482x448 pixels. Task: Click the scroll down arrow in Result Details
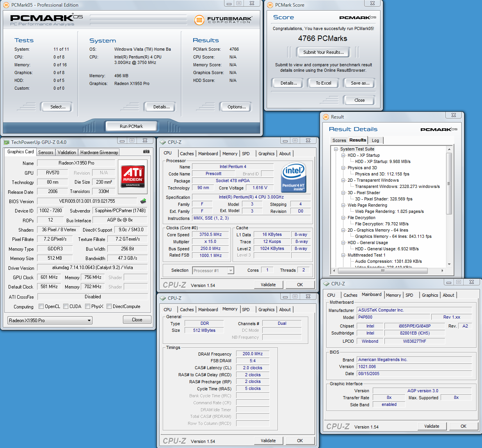pyautogui.click(x=449, y=264)
